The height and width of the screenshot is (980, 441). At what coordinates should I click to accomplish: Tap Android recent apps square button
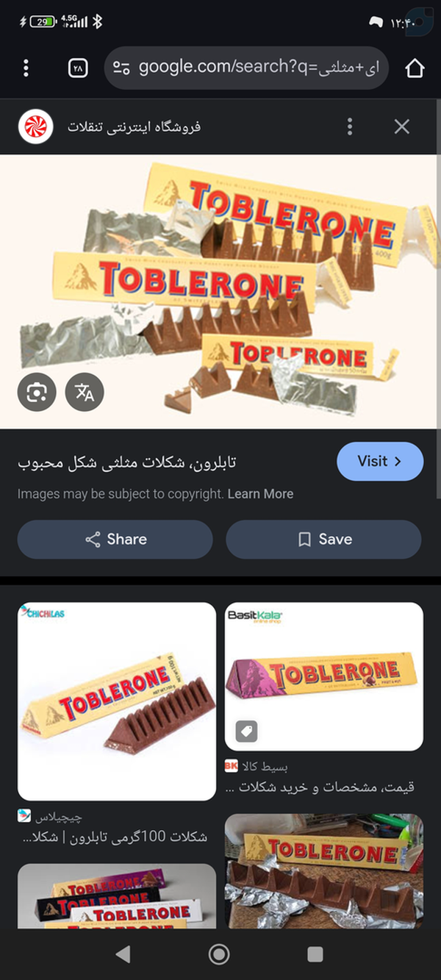pos(315,954)
